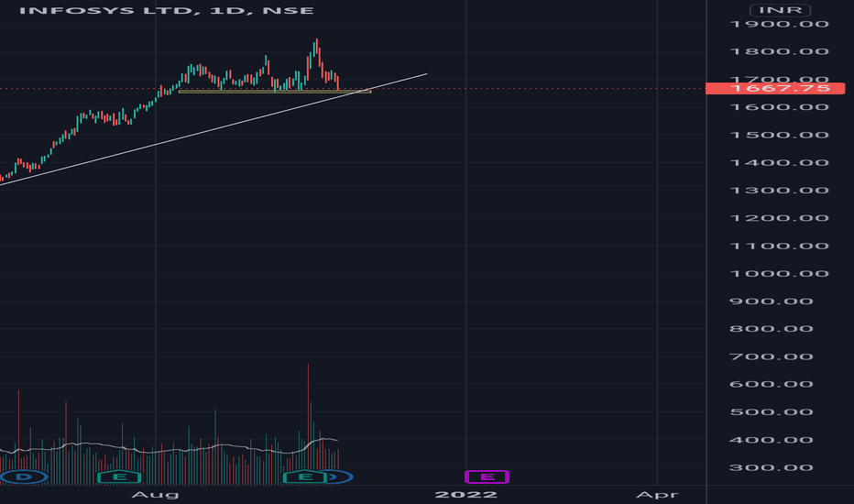Click the highest candlestick near 1850
The height and width of the screenshot is (504, 854).
click(x=316, y=47)
